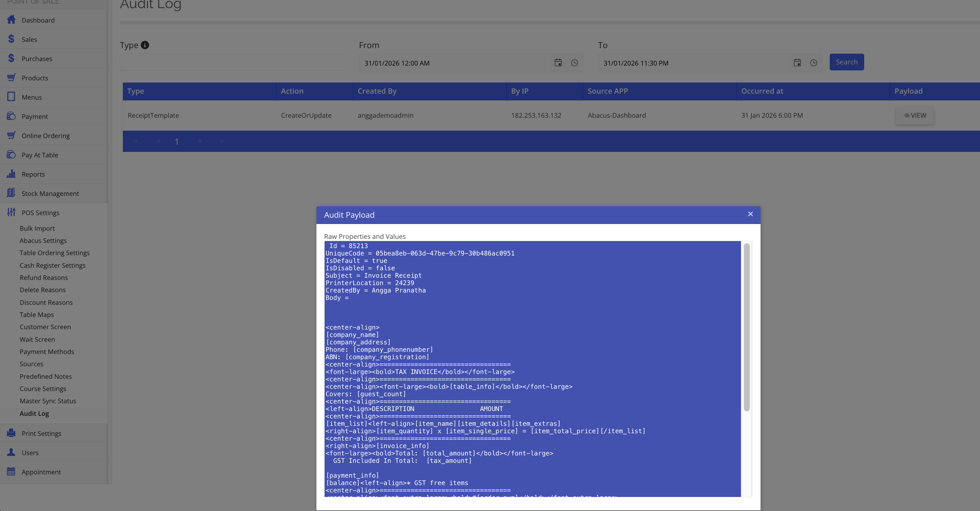Click the Type info icon

(x=145, y=45)
